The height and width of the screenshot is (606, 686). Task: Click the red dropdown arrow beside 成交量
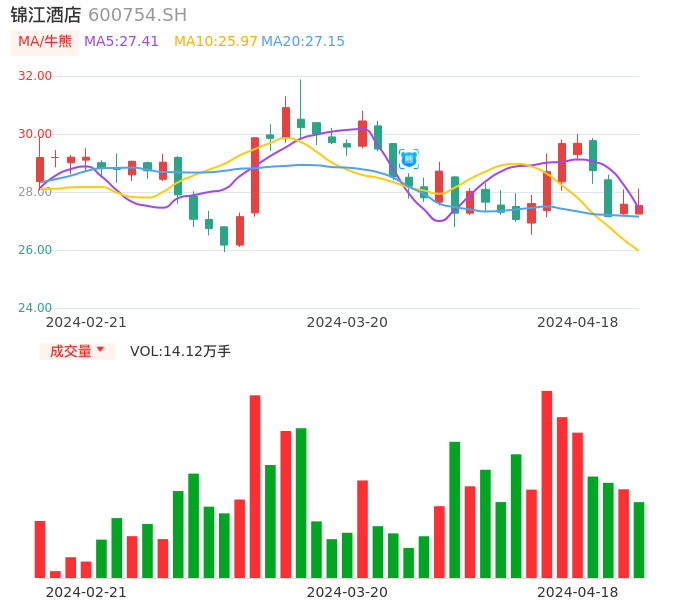pyautogui.click(x=100, y=350)
